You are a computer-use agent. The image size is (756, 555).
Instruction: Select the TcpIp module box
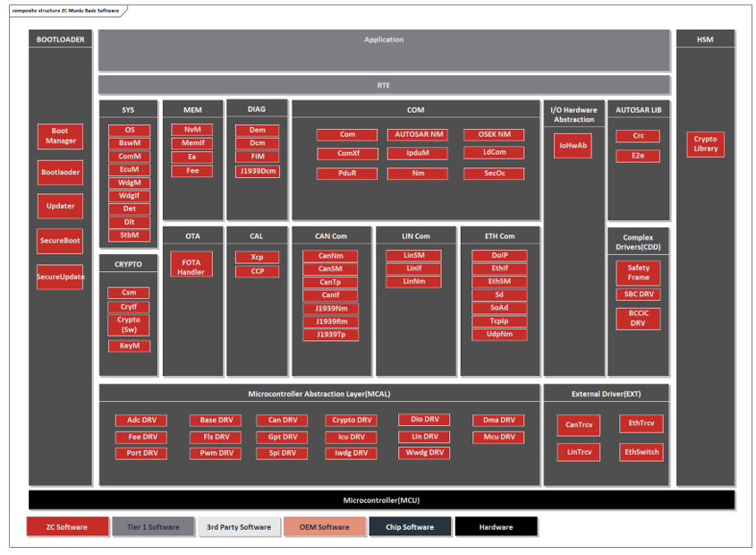pos(499,321)
